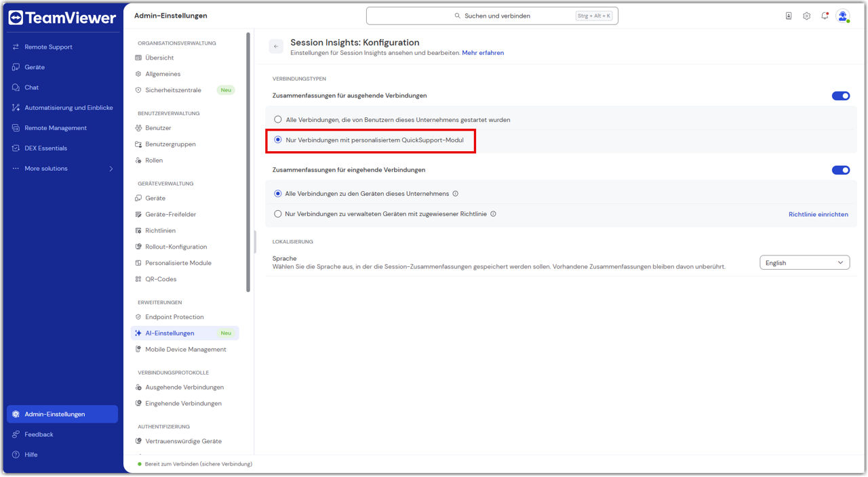
Task: Go back with the arrow button
Action: point(276,46)
